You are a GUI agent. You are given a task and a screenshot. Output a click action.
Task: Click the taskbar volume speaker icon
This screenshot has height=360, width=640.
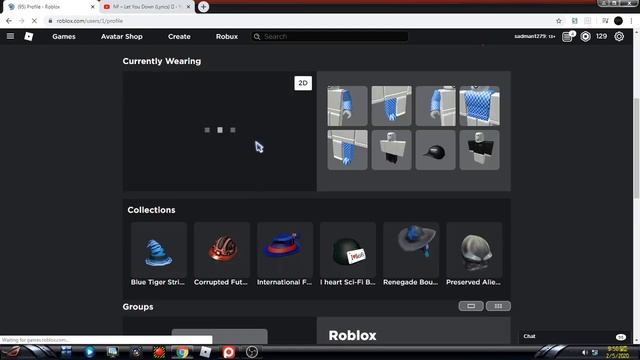tap(585, 352)
